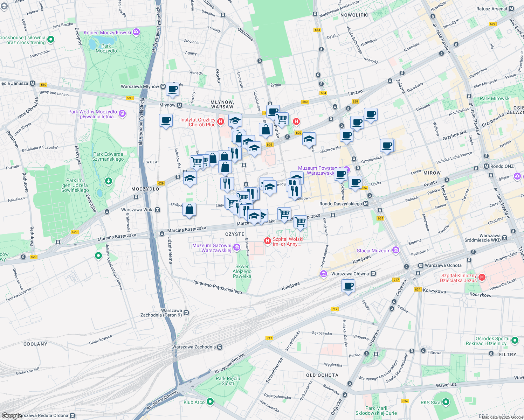Click the hospital icon at Szpital Kliniczny Dzieciątka Jezus

482,276
